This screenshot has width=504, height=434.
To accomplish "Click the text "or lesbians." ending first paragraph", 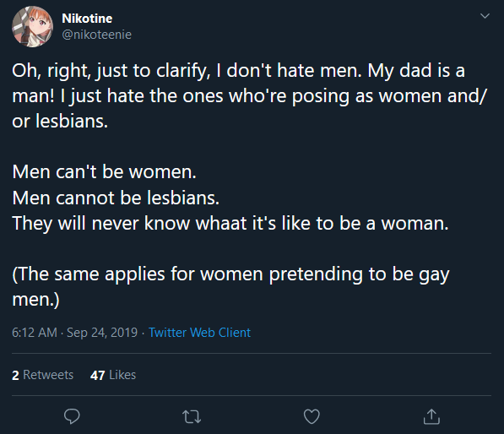I will (x=60, y=122).
